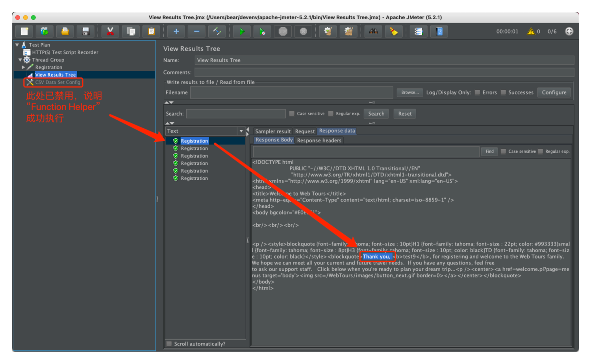Click the Clear all results icon
Screen dimensions: 591x364
(x=348, y=31)
